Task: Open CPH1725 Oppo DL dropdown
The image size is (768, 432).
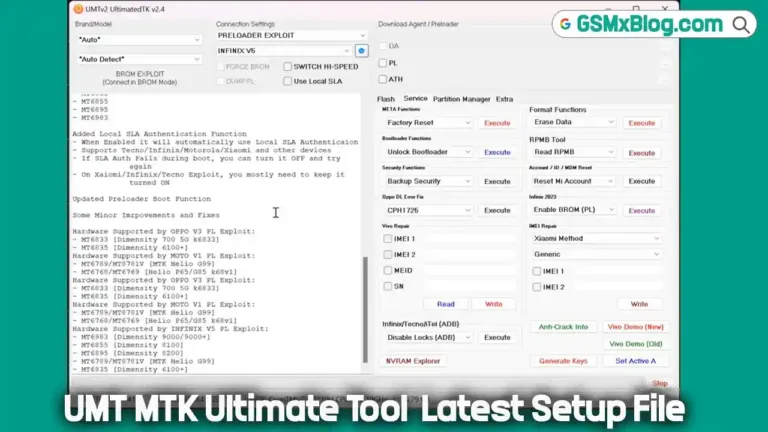Action: [x=428, y=210]
